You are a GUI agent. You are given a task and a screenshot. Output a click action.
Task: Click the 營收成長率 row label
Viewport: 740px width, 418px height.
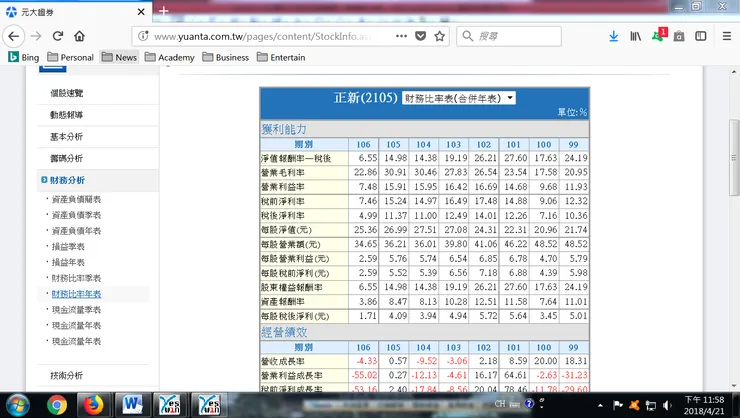pos(283,361)
